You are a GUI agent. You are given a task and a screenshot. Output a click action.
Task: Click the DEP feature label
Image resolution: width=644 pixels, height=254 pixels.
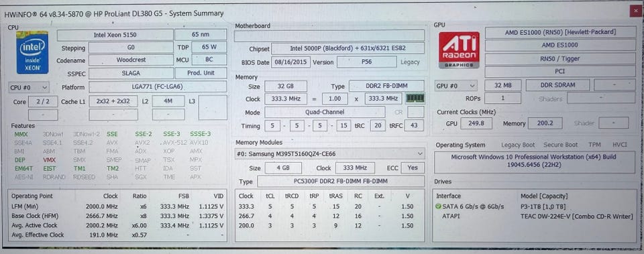click(x=19, y=160)
